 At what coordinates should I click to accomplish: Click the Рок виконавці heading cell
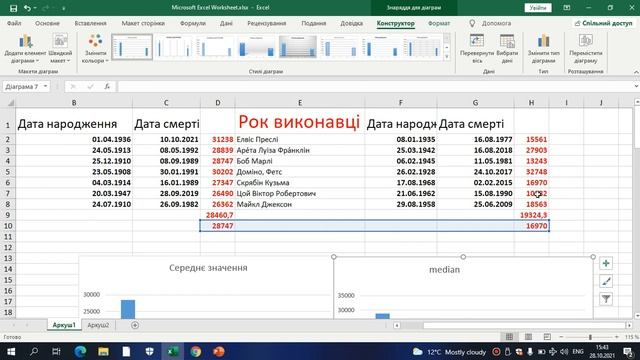[300, 122]
